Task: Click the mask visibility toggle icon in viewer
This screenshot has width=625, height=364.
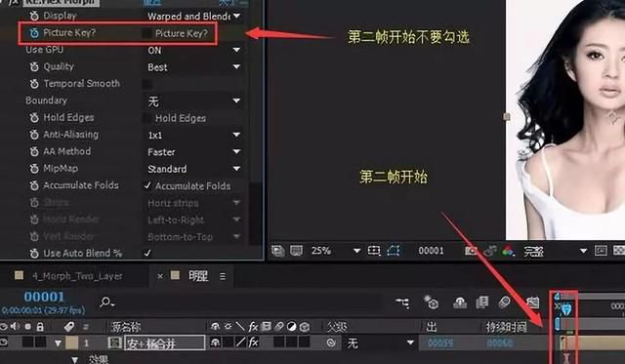Action: click(393, 251)
